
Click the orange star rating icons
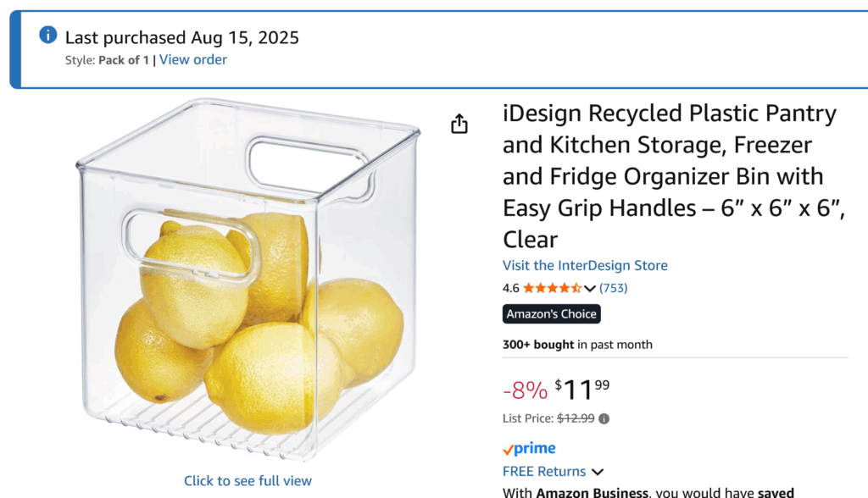[x=552, y=288]
